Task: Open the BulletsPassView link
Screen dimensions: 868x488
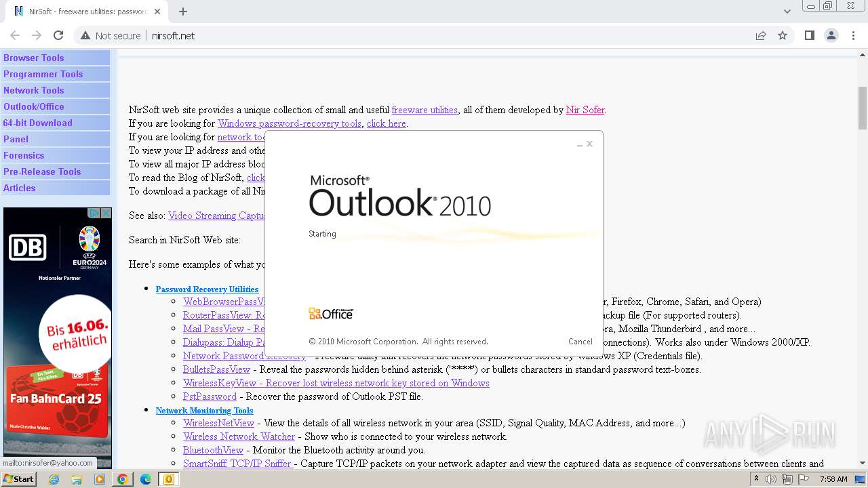Action: tap(216, 369)
